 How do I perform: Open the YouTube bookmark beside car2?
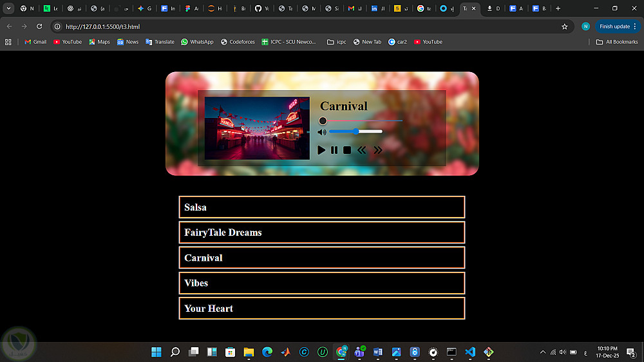(x=428, y=42)
